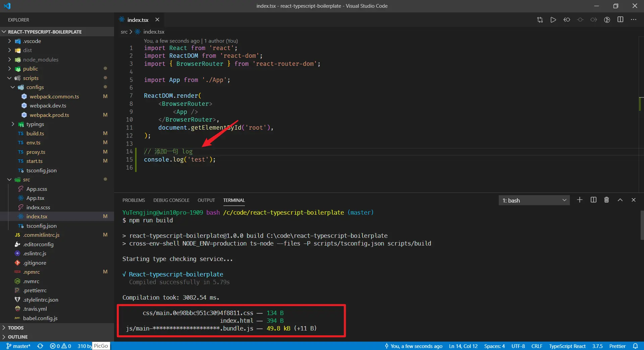Switch to the PROBLEMS panel tab
The image size is (644, 350).
click(x=133, y=200)
